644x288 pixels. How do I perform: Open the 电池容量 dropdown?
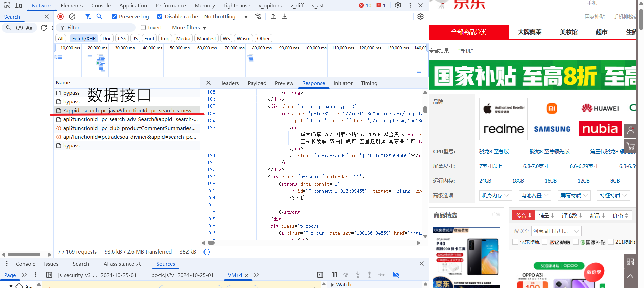click(x=535, y=195)
